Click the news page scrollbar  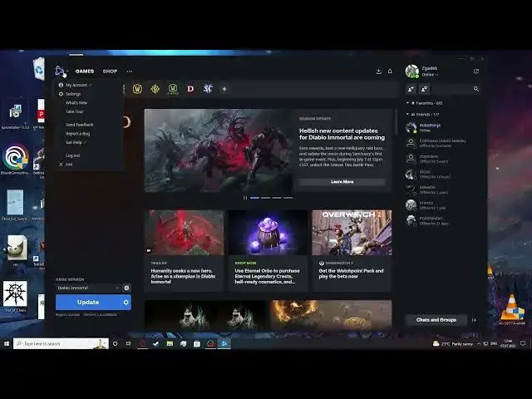[396, 122]
